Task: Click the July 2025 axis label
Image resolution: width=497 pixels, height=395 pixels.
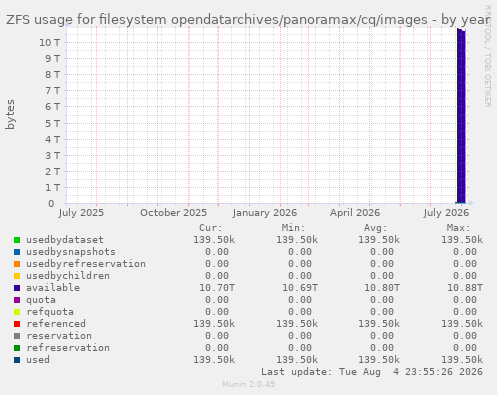Action: coord(81,213)
